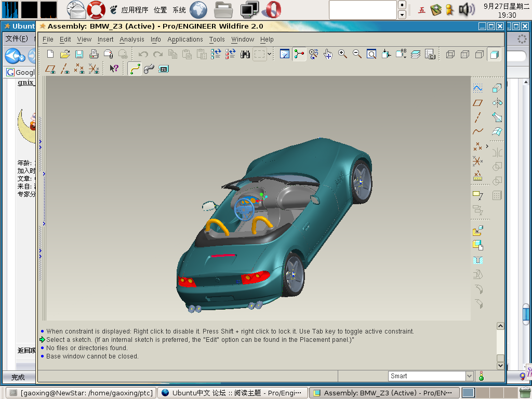Select the Variable Section Sweep tool
This screenshot has height=399, width=532.
click(497, 117)
